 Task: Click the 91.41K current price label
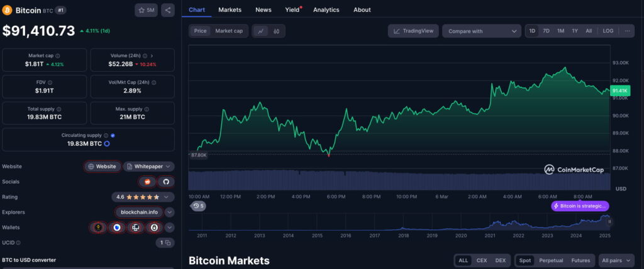(x=619, y=91)
